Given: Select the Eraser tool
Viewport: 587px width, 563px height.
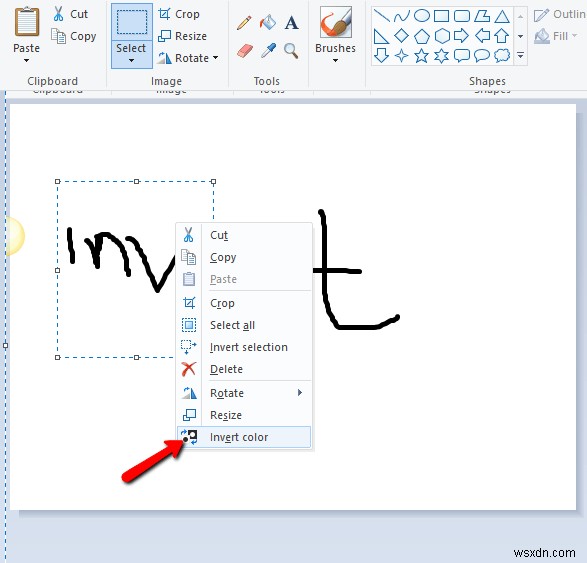Looking at the screenshot, I should [245, 51].
